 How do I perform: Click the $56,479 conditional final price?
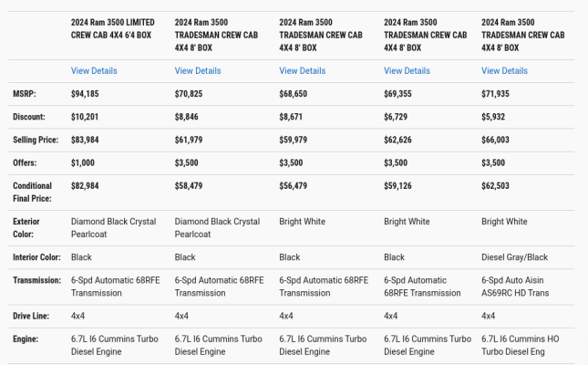293,186
